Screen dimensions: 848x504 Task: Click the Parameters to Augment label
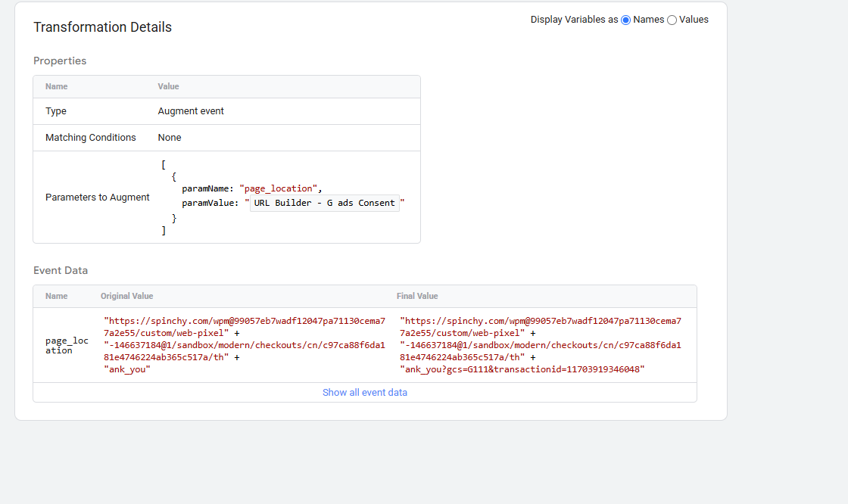tap(98, 198)
